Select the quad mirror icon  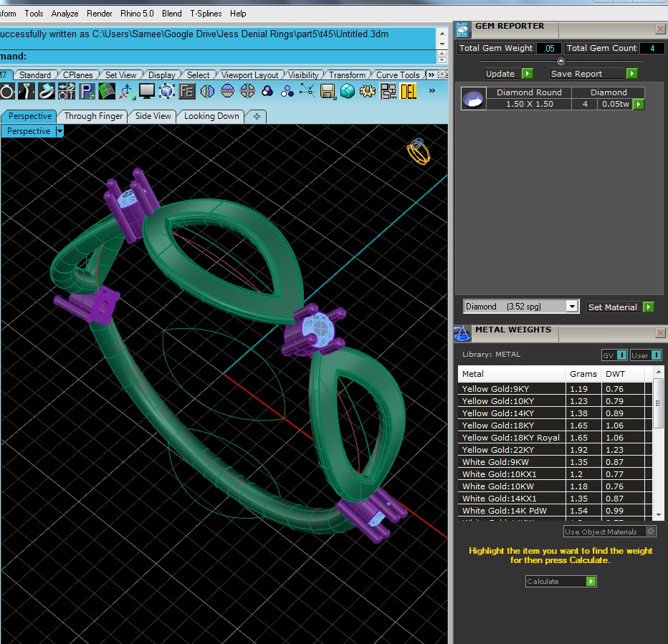(247, 91)
